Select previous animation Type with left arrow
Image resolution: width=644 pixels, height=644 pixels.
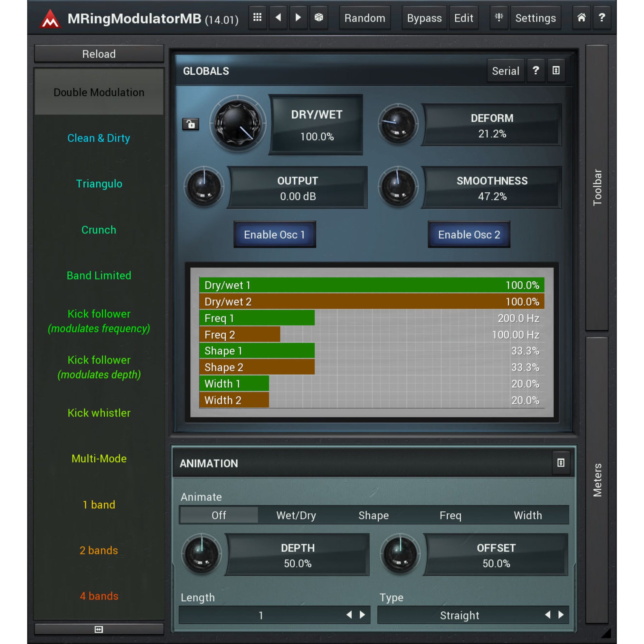(x=547, y=615)
